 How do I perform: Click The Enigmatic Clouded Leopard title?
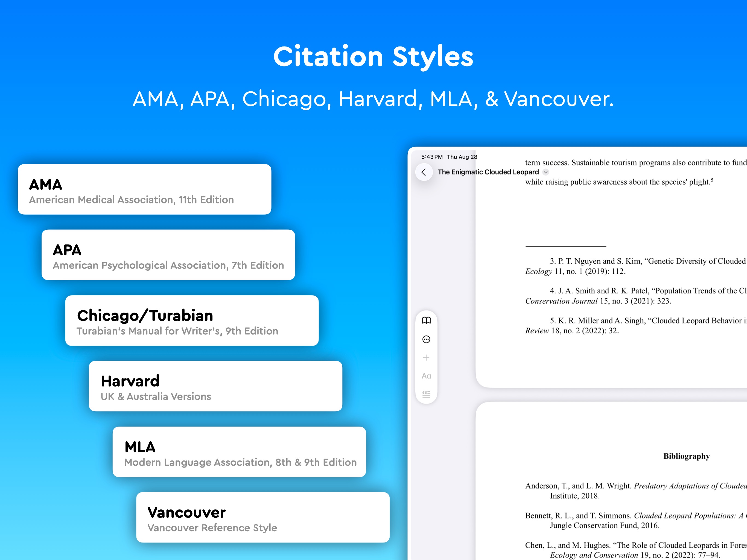click(488, 172)
